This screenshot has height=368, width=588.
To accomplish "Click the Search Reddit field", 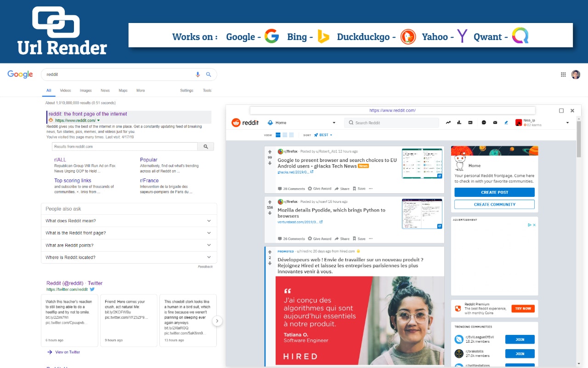I will coord(391,123).
